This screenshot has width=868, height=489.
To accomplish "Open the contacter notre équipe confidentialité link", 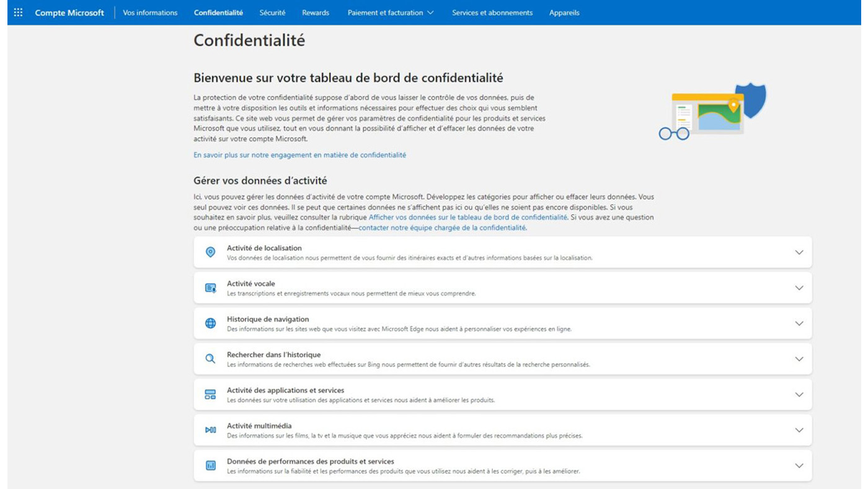I will point(442,228).
